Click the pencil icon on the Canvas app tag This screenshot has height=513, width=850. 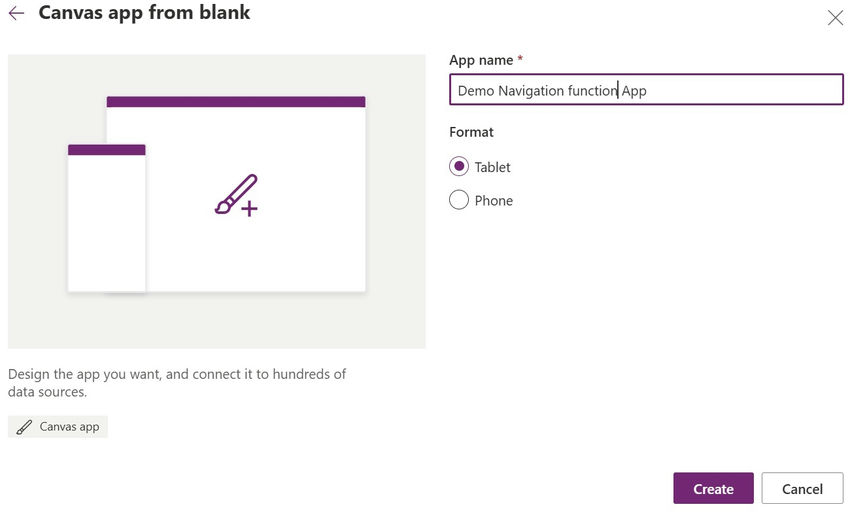pos(24,427)
